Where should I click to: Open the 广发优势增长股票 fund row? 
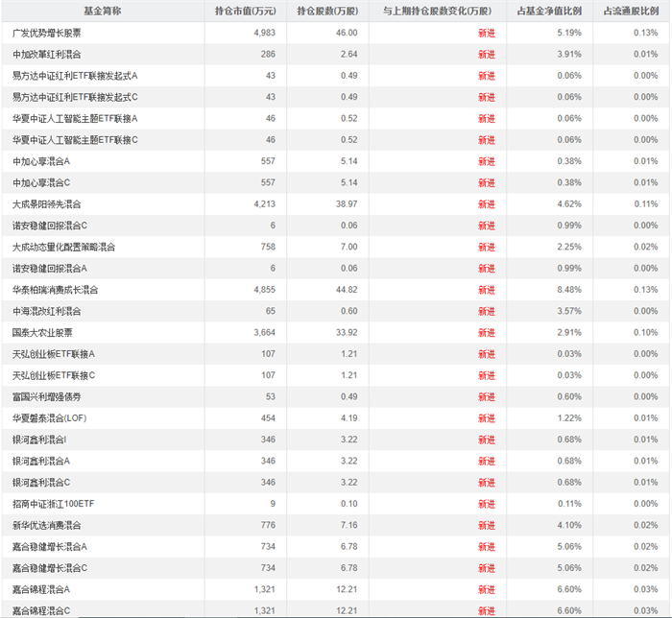click(x=336, y=33)
